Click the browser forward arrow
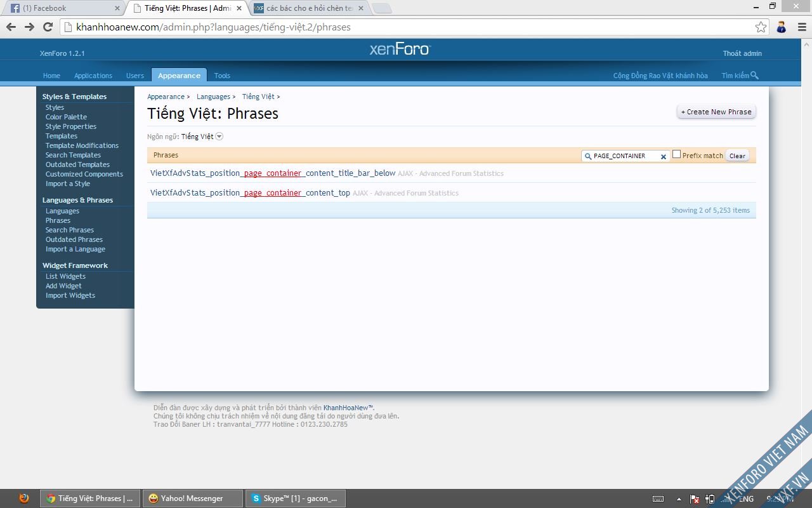812x508 pixels. 29,27
